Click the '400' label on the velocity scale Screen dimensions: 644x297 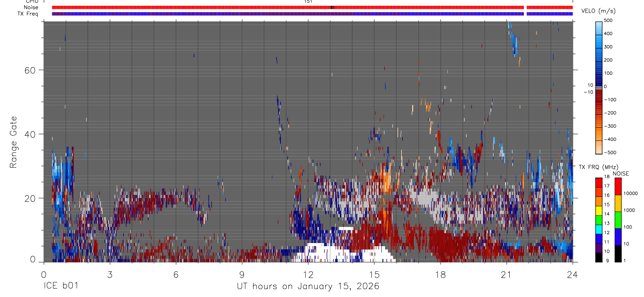[x=609, y=34]
